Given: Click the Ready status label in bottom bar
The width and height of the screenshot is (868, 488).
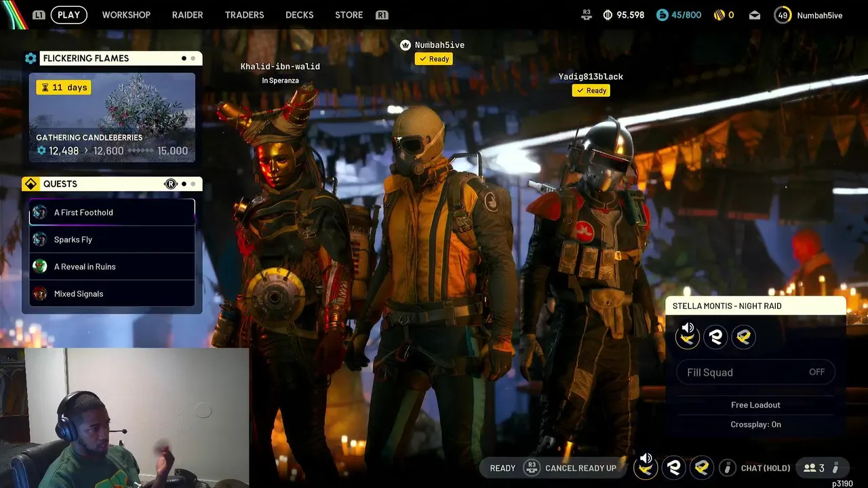Looking at the screenshot, I should pyautogui.click(x=502, y=468).
